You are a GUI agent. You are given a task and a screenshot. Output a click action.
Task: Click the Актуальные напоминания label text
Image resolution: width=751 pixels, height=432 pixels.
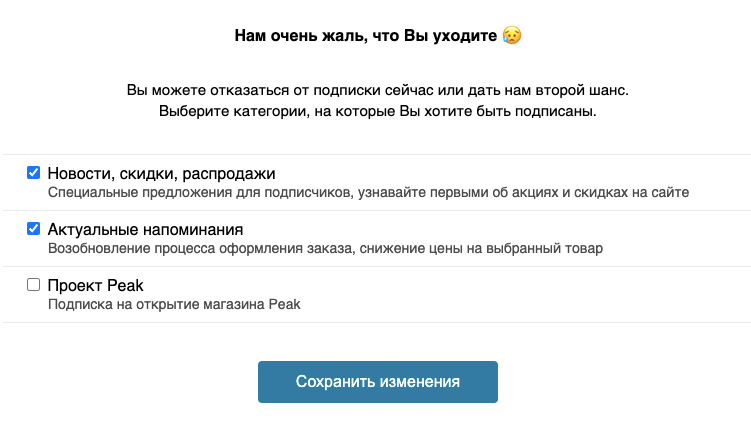(x=145, y=229)
